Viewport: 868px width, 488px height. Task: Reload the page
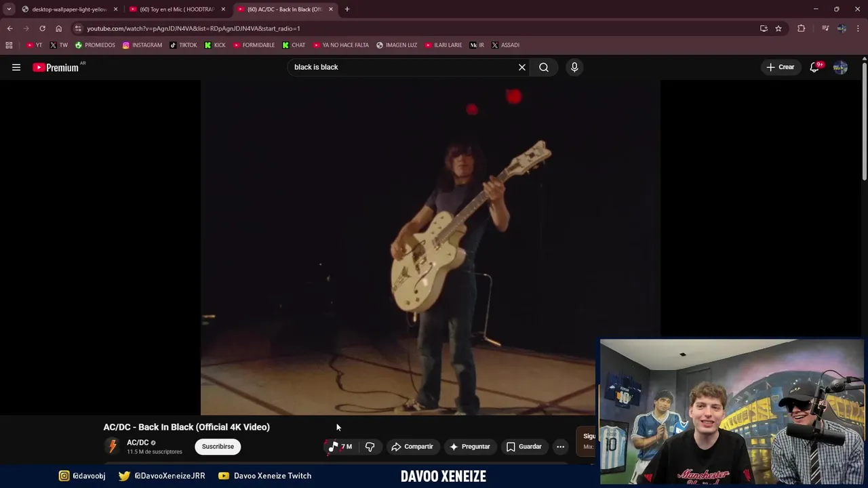(42, 28)
